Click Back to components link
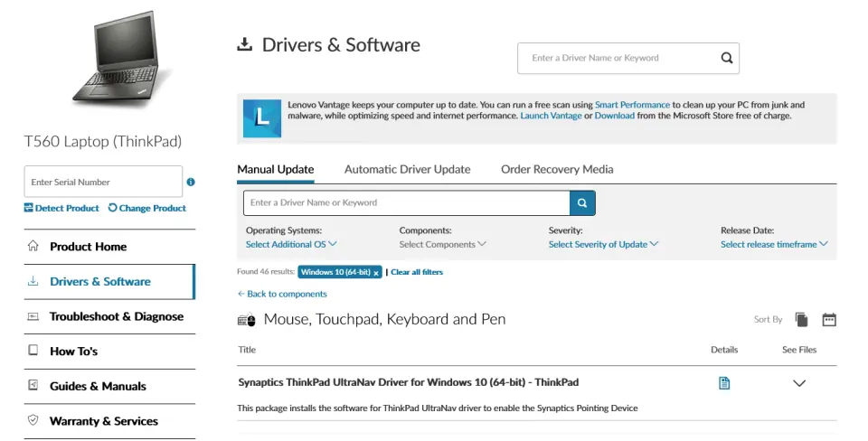The height and width of the screenshot is (441, 868). click(x=282, y=294)
